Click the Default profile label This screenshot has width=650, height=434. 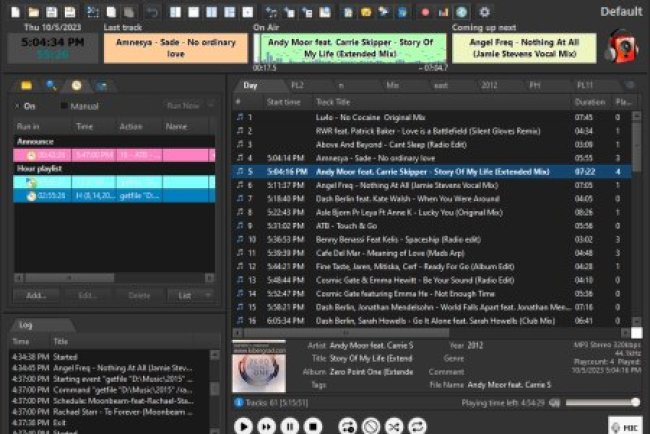[621, 12]
